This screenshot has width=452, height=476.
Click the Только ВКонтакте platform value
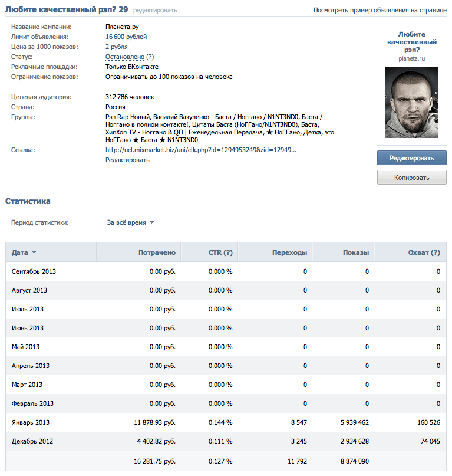[132, 67]
